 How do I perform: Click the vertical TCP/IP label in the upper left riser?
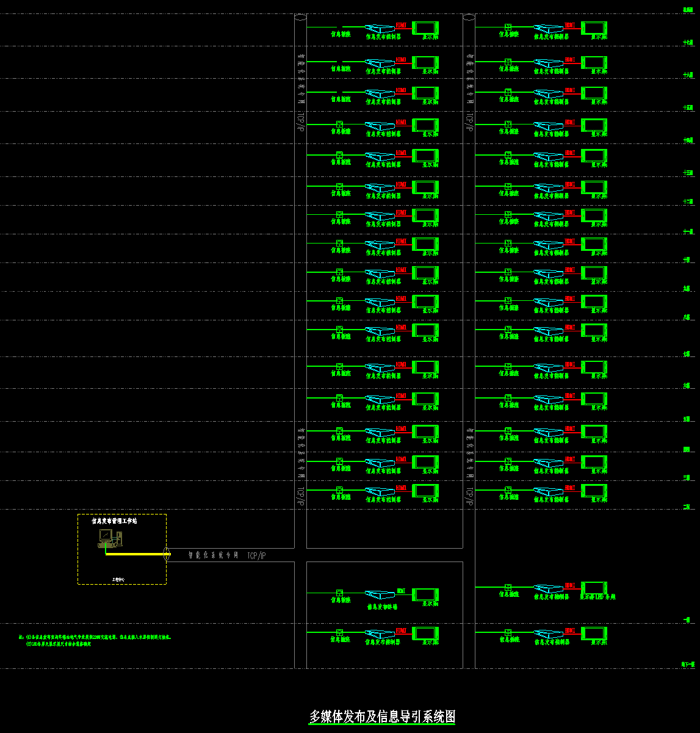tap(300, 122)
